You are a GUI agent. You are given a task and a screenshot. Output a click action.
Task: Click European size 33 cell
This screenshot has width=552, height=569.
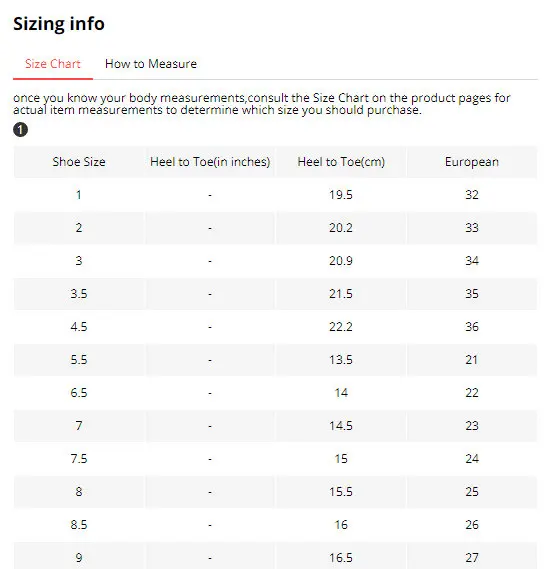472,228
